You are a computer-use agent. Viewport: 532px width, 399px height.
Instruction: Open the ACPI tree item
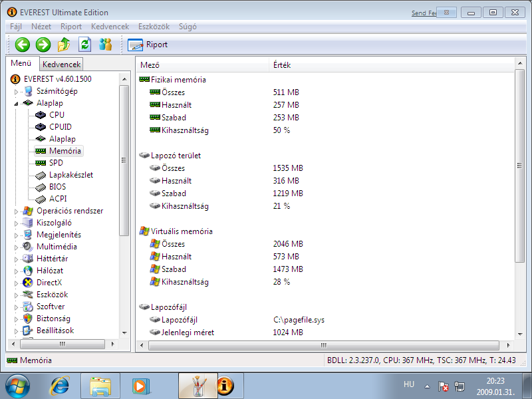[58, 198]
